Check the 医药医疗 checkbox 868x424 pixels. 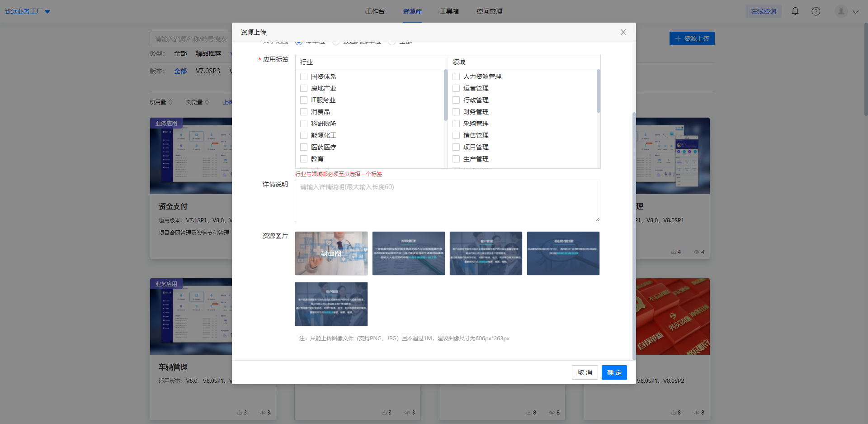click(304, 147)
